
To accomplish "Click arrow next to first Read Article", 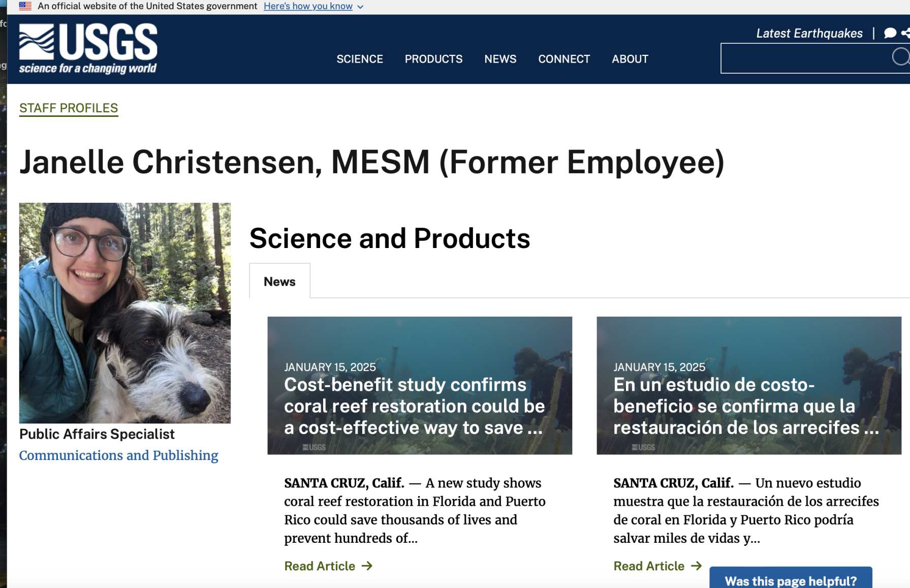I will pyautogui.click(x=367, y=566).
